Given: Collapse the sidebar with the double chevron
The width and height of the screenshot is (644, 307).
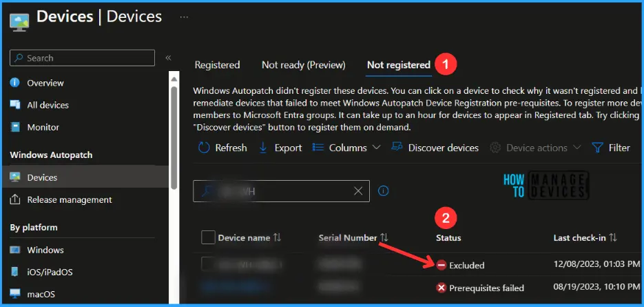Looking at the screenshot, I should 168,58.
